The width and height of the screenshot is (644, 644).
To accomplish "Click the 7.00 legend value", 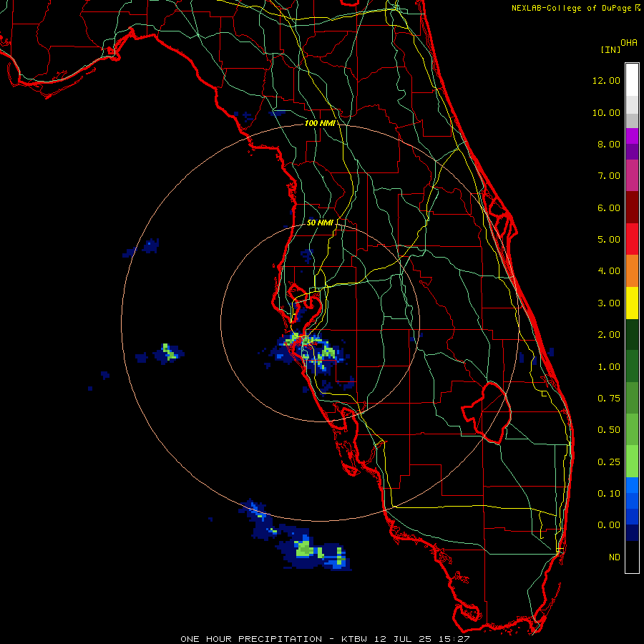I will click(609, 176).
